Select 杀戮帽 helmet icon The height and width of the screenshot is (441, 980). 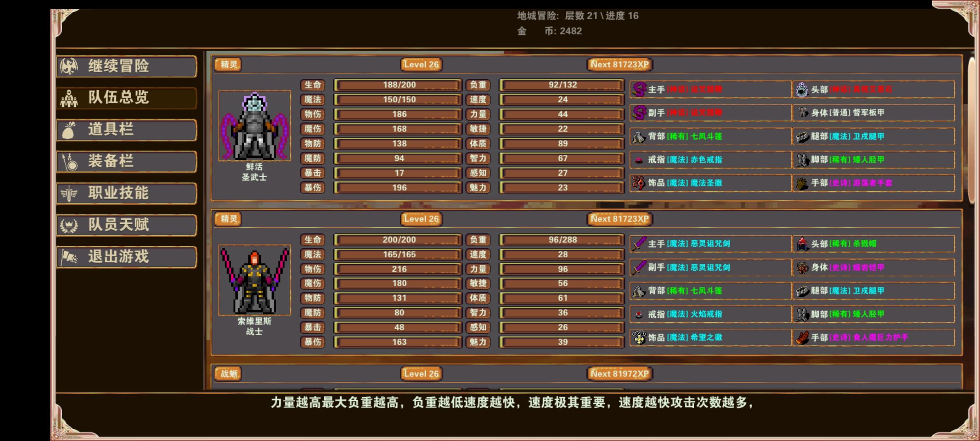point(802,244)
